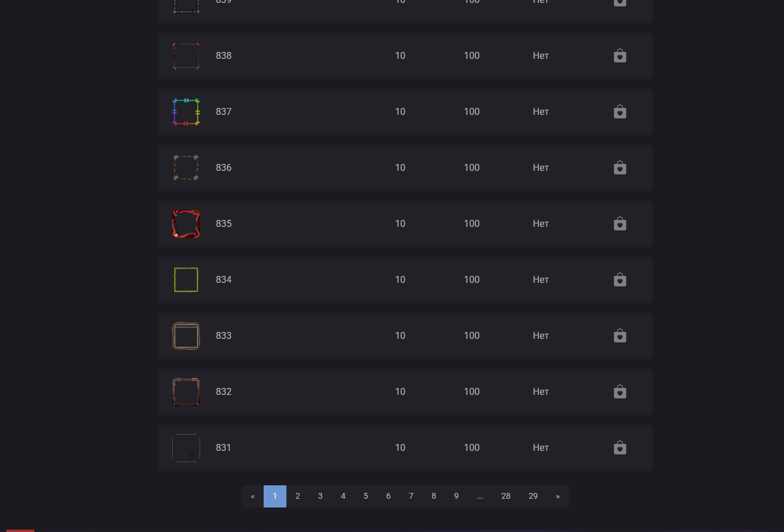Select the highlighted page 1 button
The width and height of the screenshot is (784, 532).
275,496
